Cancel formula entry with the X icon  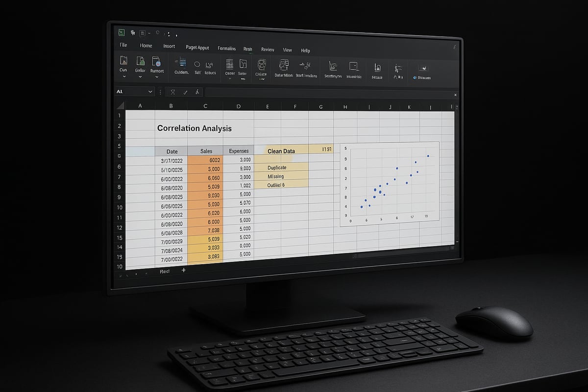coord(172,92)
